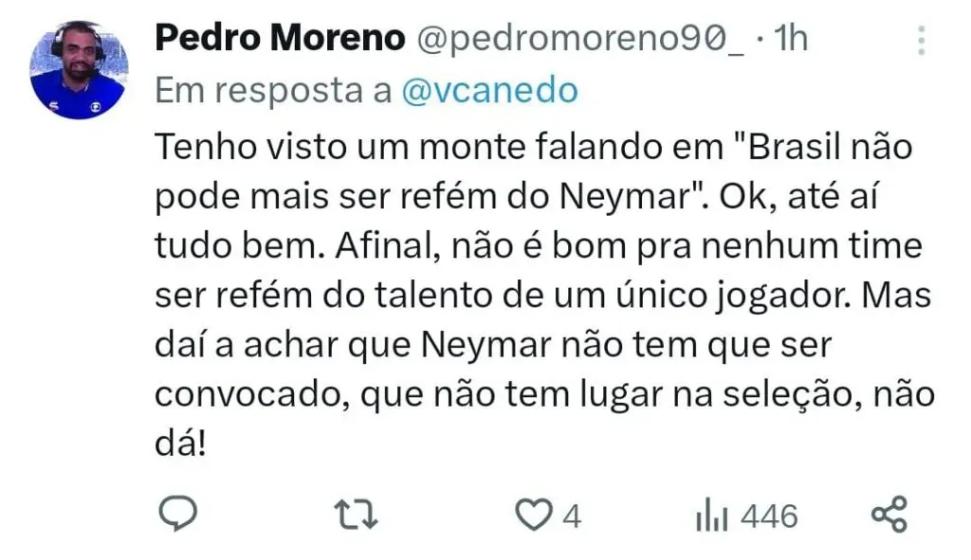
Task: Open Pedro Moreno's profile photo
Action: click(79, 70)
